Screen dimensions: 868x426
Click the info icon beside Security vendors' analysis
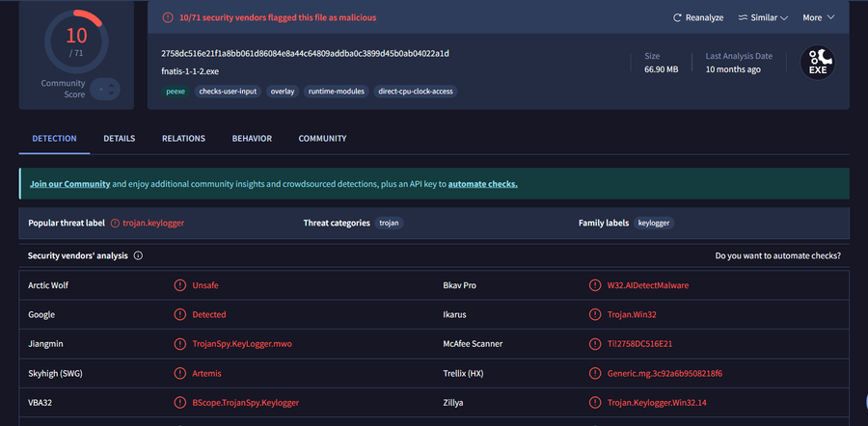(138, 255)
